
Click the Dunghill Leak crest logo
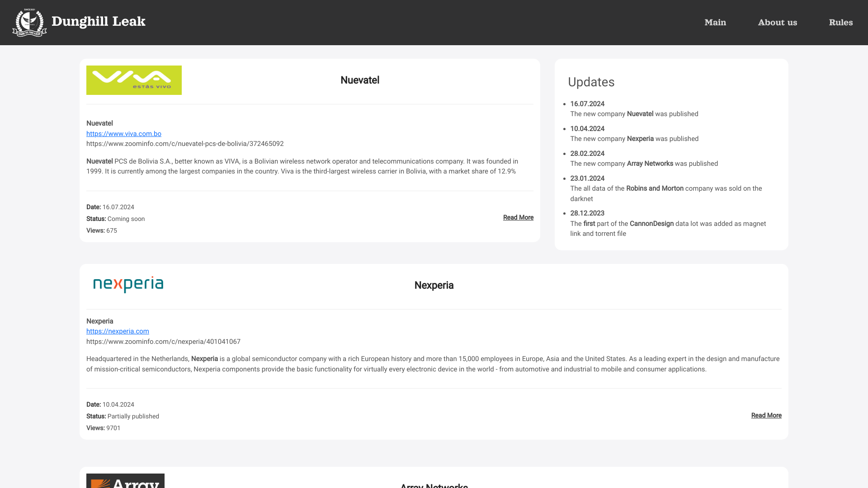point(29,23)
